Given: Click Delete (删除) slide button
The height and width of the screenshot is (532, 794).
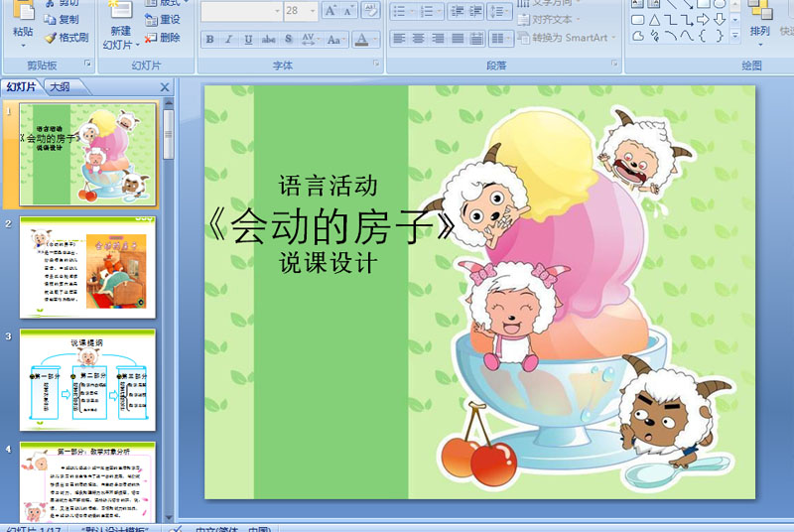Looking at the screenshot, I should [163, 37].
